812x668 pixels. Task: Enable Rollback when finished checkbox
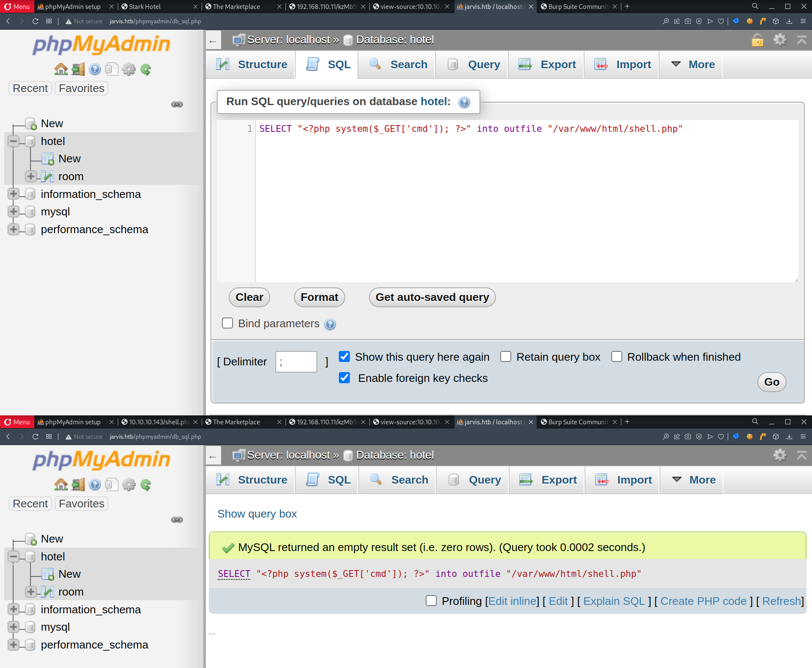click(x=617, y=356)
